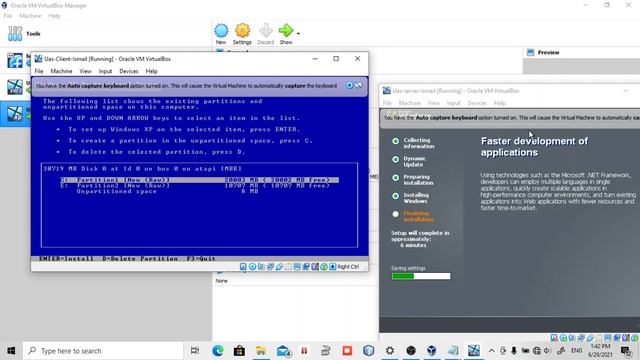This screenshot has height=360, width=640.
Task: Open Input menu of Uas-server-Ismail window
Action: (x=453, y=103)
